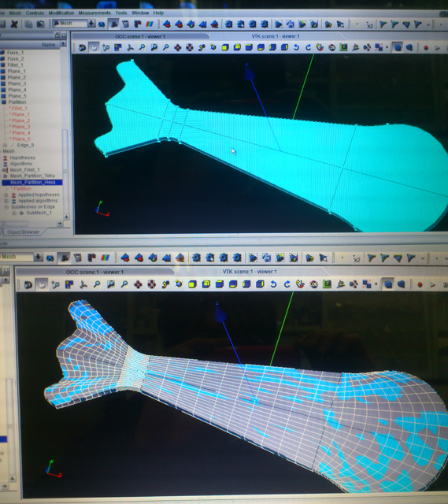Open the Modification menu
The width and height of the screenshot is (448, 504).
click(x=61, y=13)
